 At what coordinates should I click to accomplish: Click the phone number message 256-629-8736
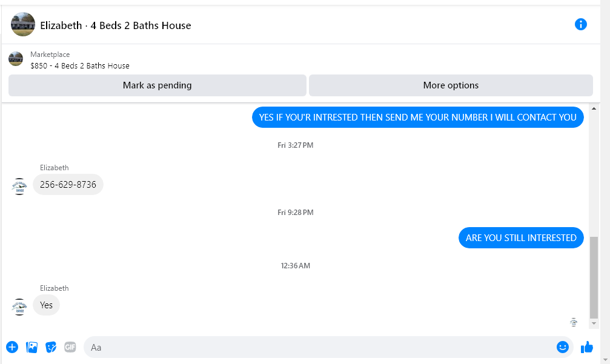(68, 184)
